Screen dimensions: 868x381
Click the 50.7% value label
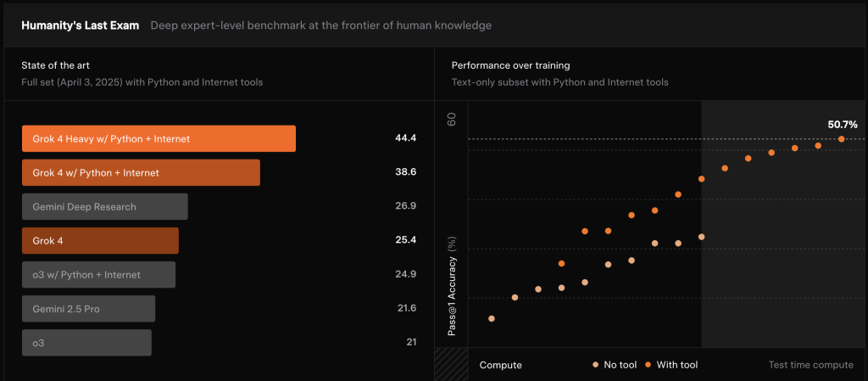click(x=843, y=124)
